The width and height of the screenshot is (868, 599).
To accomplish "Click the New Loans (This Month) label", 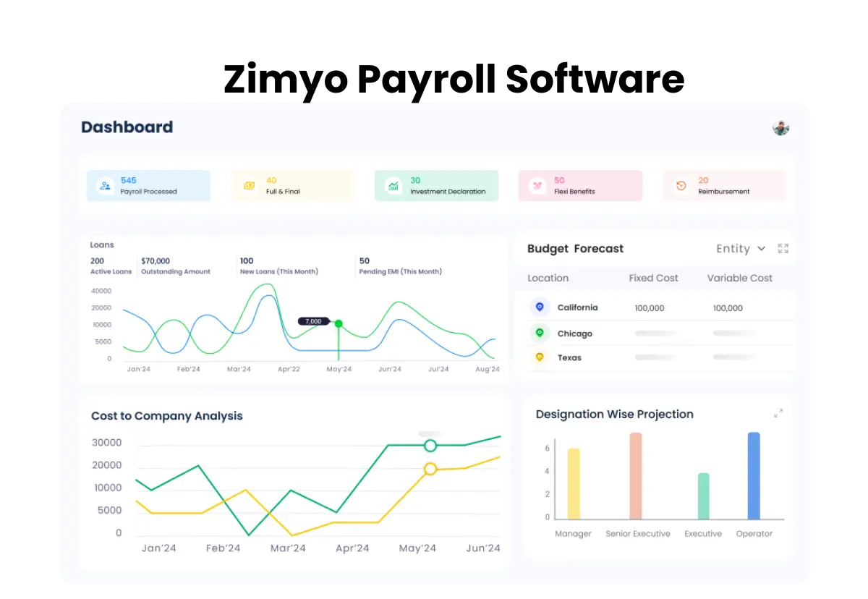I will tap(279, 272).
